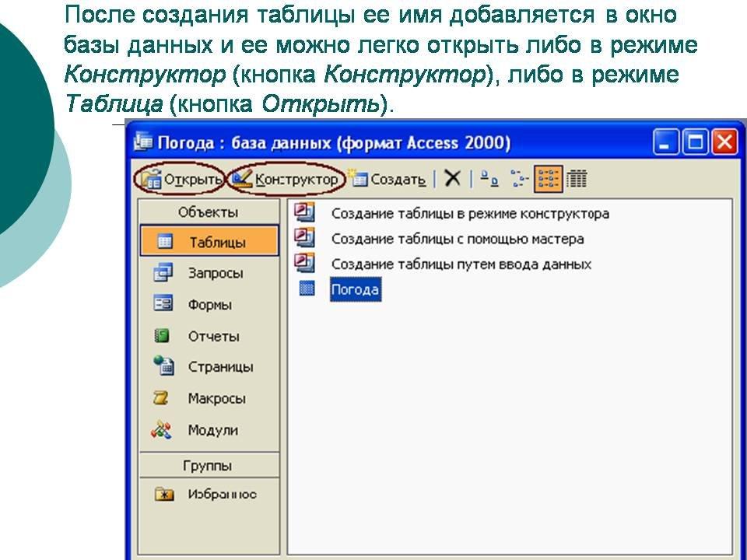
Task: Click Создание таблицы с помощью мастера
Action: (457, 239)
